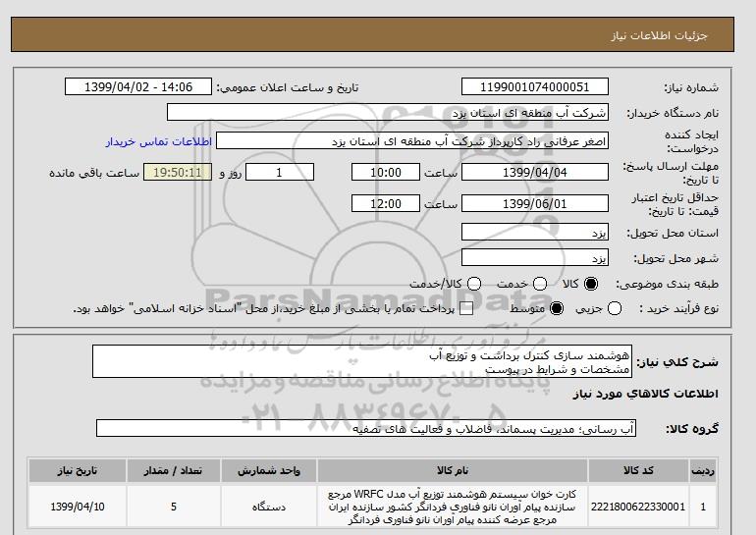Screen dimensions: 756x535
Task: Click the price validity date 1399/06/01
Action: 535,203
